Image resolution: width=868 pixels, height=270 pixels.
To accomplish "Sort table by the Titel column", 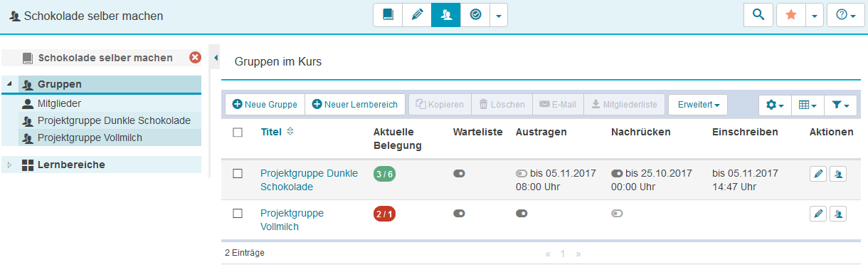I will coord(271,132).
